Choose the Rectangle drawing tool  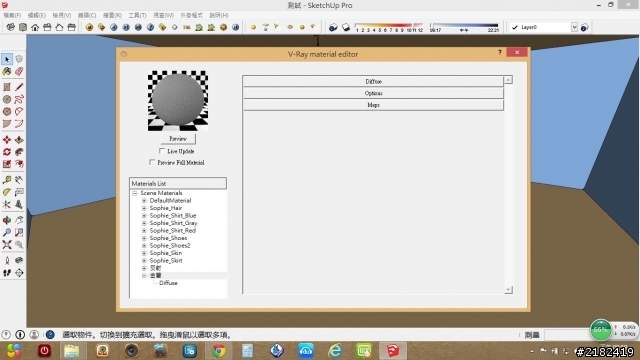pyautogui.click(x=7, y=87)
